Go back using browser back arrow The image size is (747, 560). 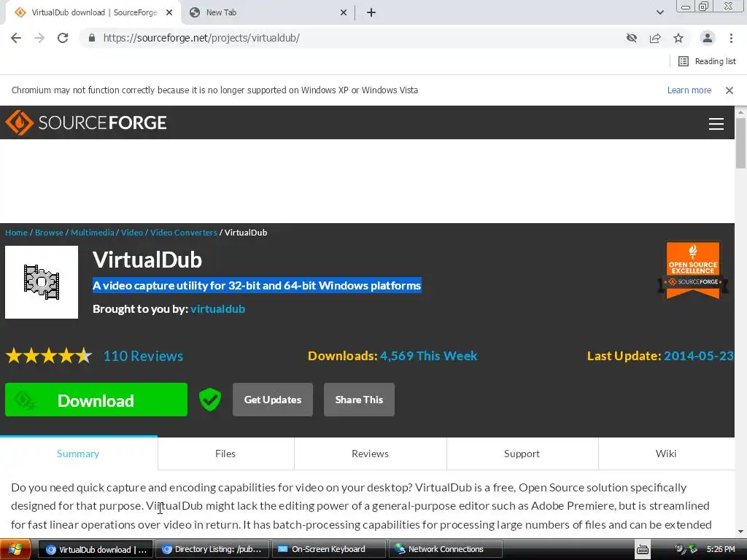point(16,38)
